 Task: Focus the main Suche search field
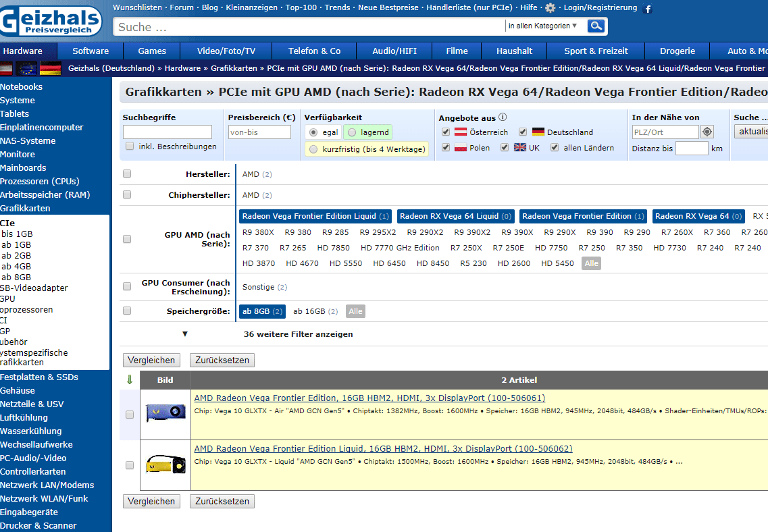click(309, 27)
